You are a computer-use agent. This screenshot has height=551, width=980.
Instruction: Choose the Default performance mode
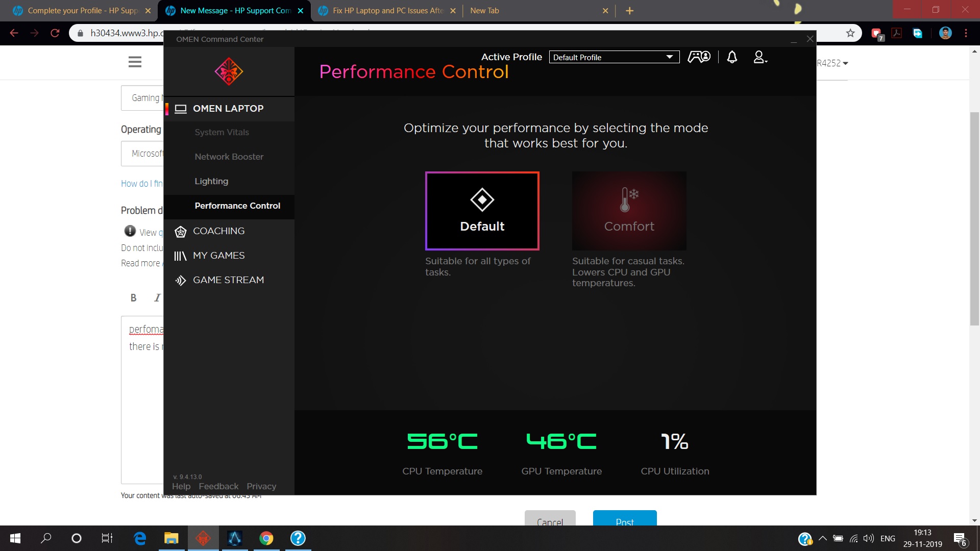(482, 211)
